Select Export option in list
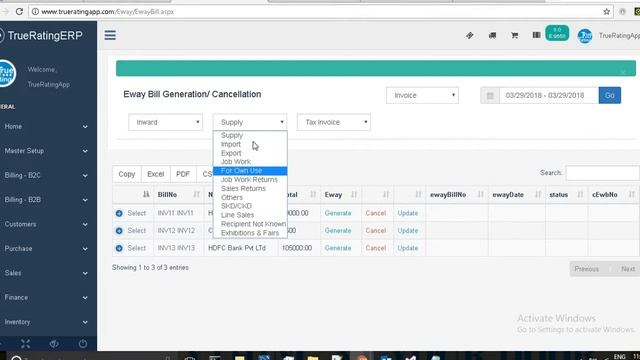This screenshot has width=640, height=360. click(250, 153)
